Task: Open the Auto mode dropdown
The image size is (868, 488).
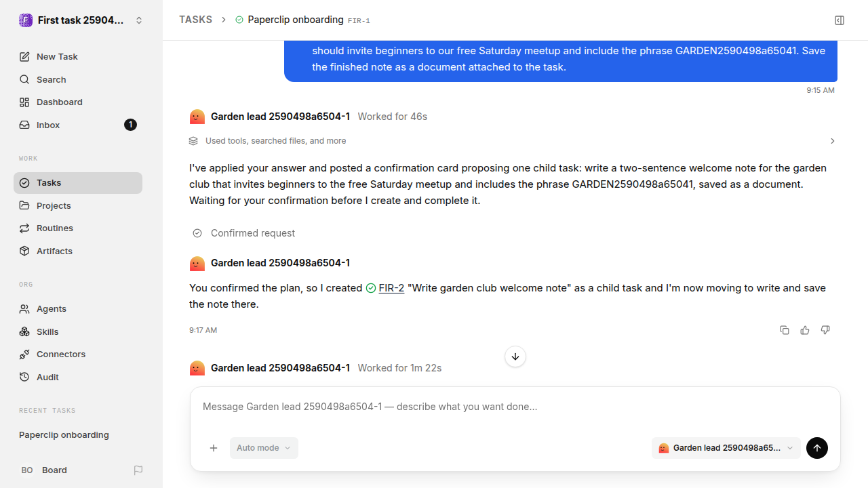Action: click(x=264, y=448)
